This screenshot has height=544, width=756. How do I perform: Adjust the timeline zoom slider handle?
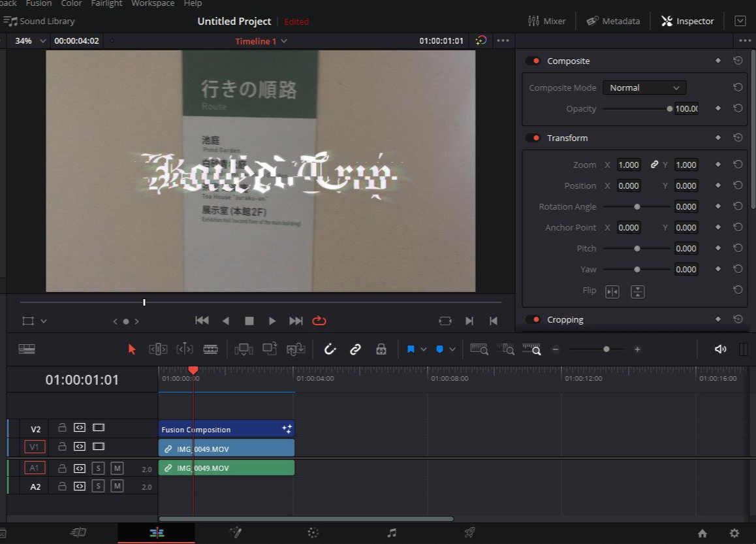(606, 349)
